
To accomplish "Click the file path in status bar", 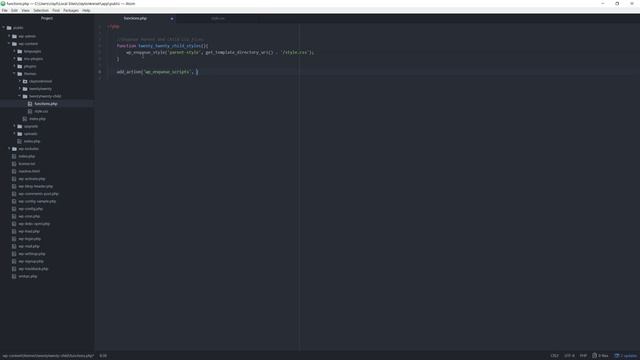I will click(x=48, y=356).
